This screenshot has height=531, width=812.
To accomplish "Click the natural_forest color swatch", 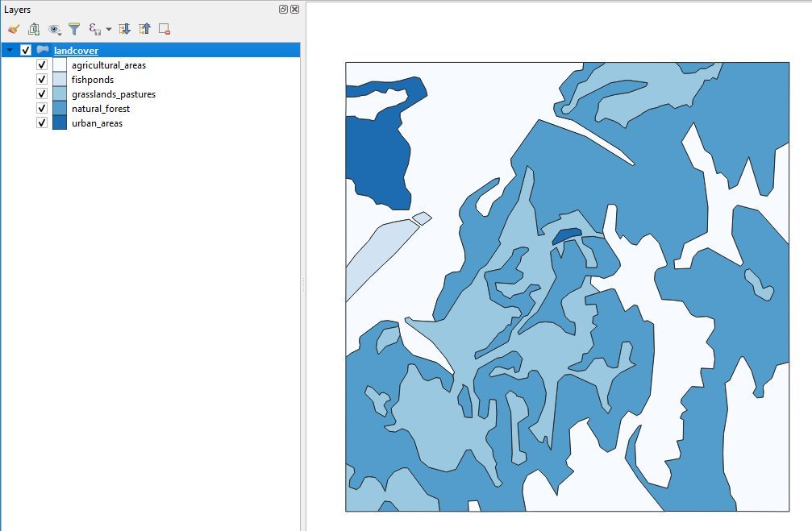I will pos(60,109).
